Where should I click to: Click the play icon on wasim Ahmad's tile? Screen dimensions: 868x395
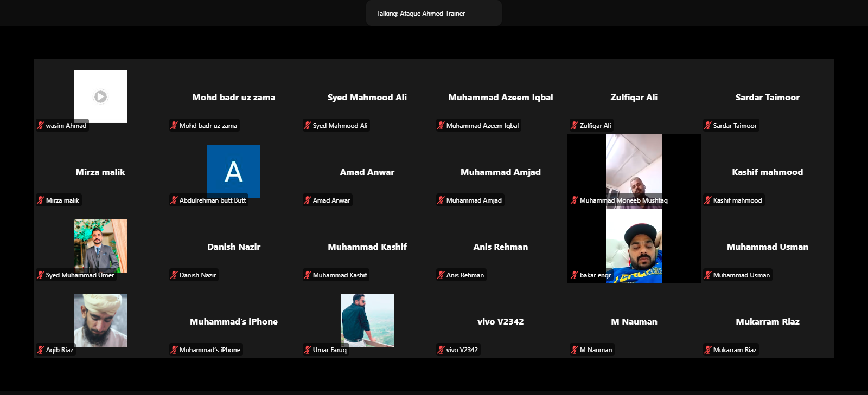[100, 96]
